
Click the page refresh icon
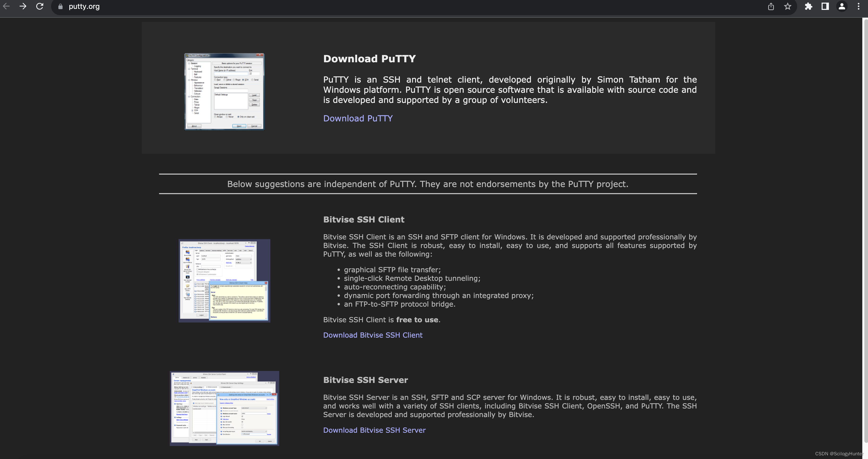coord(39,6)
